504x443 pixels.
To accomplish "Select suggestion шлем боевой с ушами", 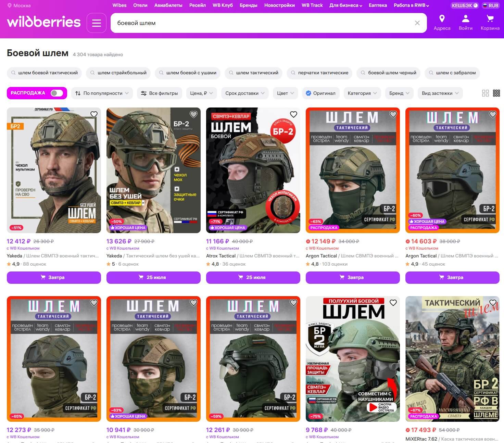I will tap(188, 73).
